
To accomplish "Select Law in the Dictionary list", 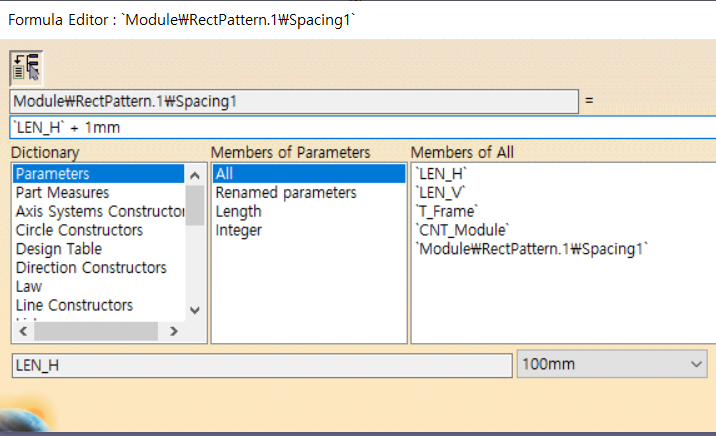I will point(98,286).
